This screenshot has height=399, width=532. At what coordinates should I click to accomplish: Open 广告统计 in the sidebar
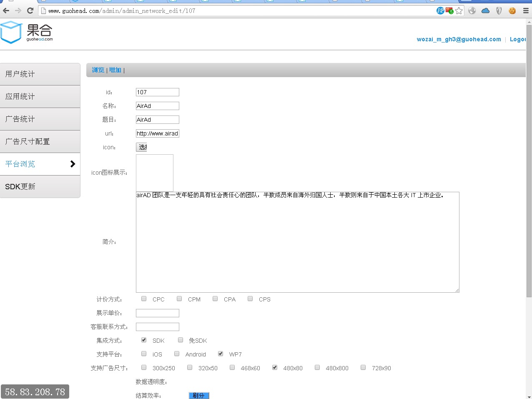(40, 119)
